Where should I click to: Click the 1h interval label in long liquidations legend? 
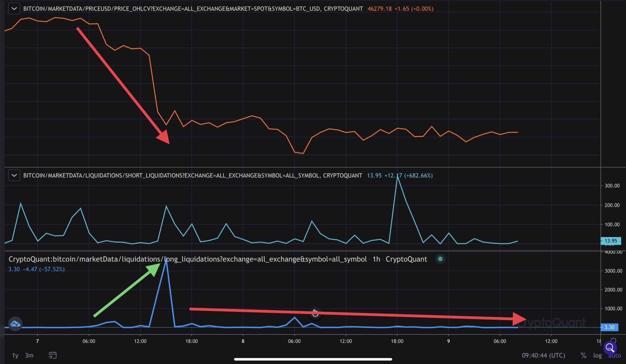(x=376, y=259)
